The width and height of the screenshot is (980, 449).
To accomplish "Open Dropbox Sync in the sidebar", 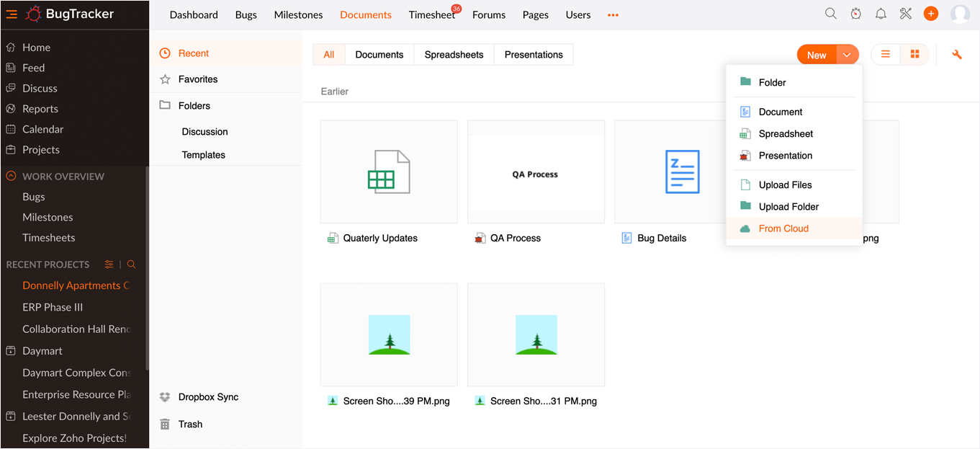I will pyautogui.click(x=207, y=397).
